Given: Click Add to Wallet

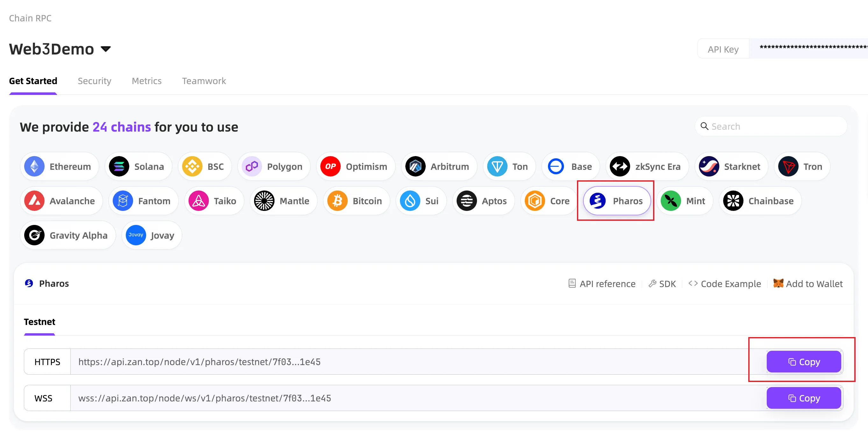Looking at the screenshot, I should [x=808, y=284].
